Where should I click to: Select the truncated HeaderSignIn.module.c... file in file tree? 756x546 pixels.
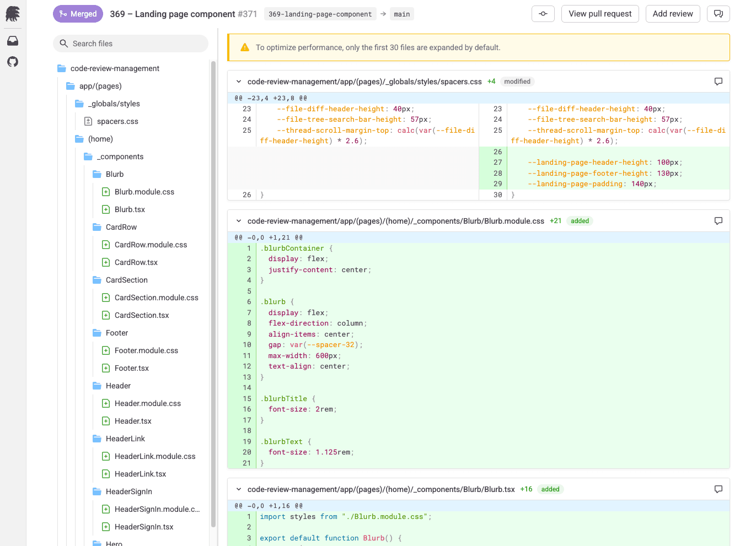[x=151, y=509]
